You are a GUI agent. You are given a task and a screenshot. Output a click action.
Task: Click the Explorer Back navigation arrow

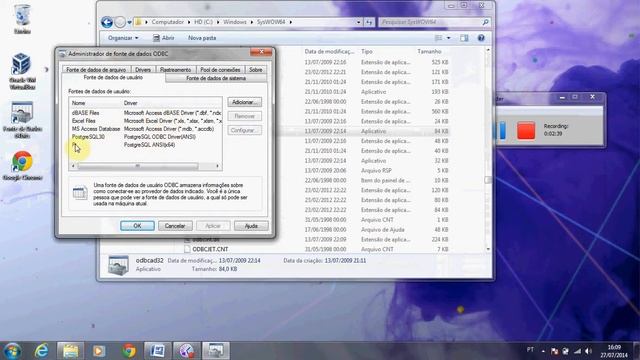pos(107,22)
